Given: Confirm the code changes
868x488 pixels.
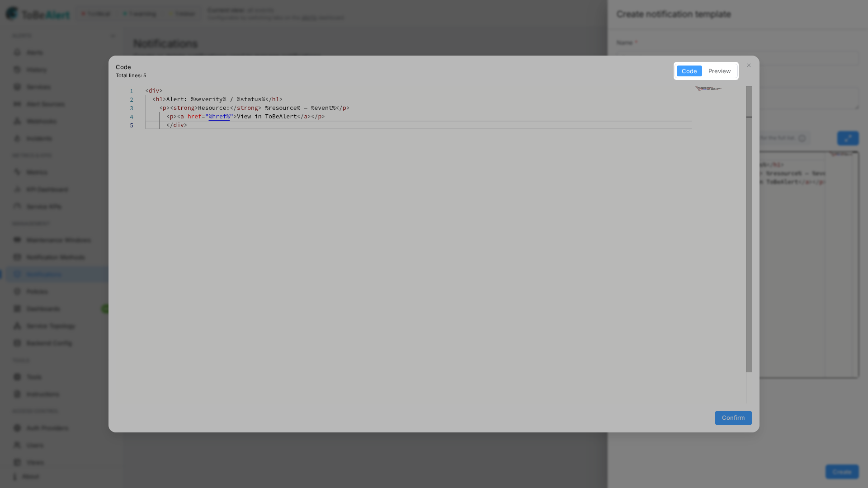Looking at the screenshot, I should [733, 418].
